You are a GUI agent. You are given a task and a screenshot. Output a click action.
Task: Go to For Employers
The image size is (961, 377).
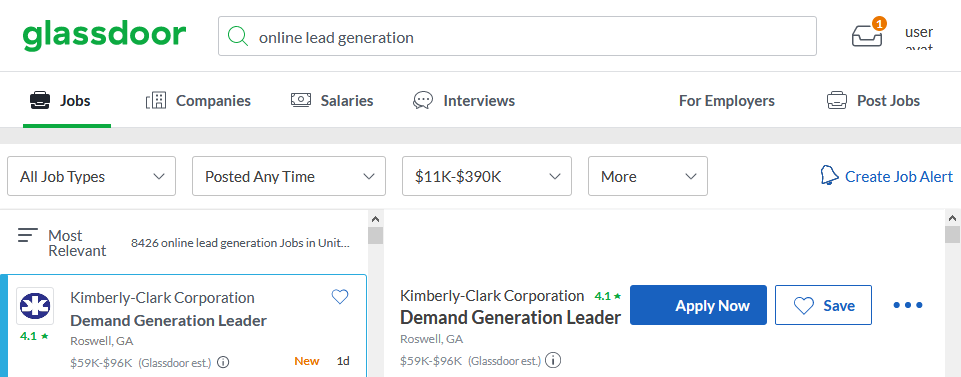[726, 101]
